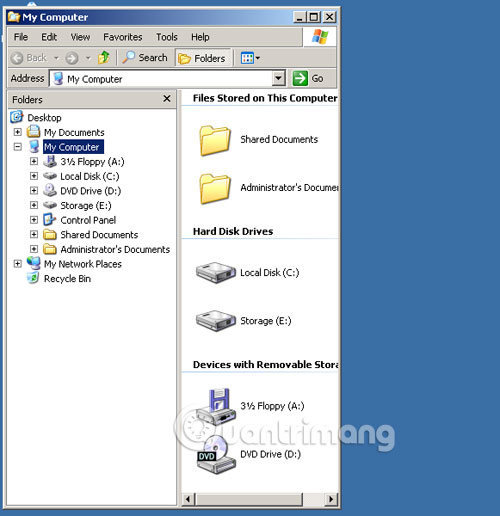Expand My Network Places tree node
The image size is (500, 516).
[x=18, y=264]
